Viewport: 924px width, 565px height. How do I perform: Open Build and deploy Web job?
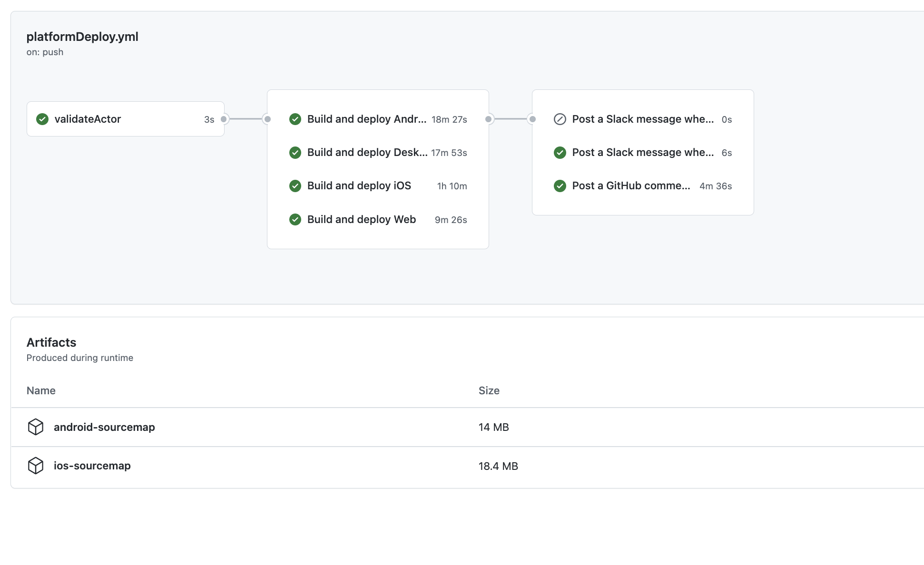[362, 219]
